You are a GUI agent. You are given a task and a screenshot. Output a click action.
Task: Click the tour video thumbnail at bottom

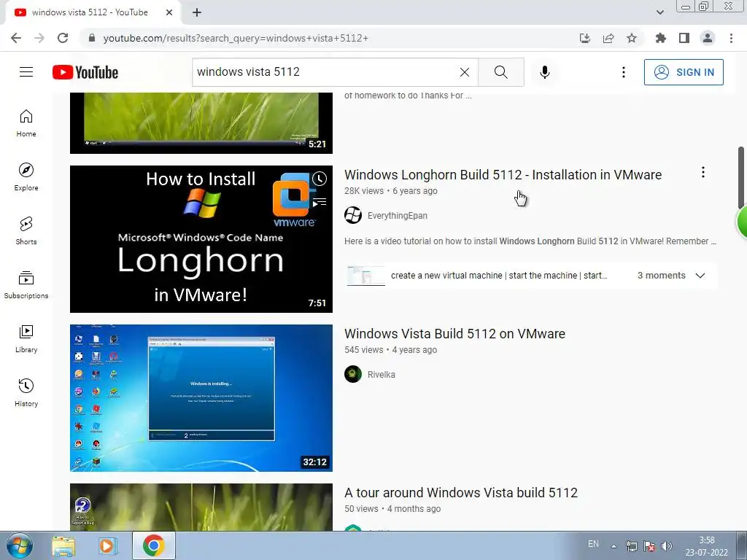[201, 507]
